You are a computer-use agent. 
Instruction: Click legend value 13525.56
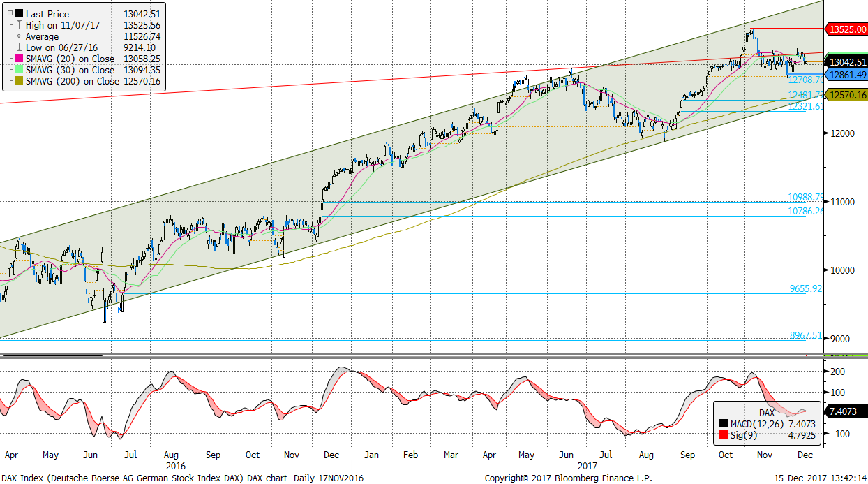point(142,25)
